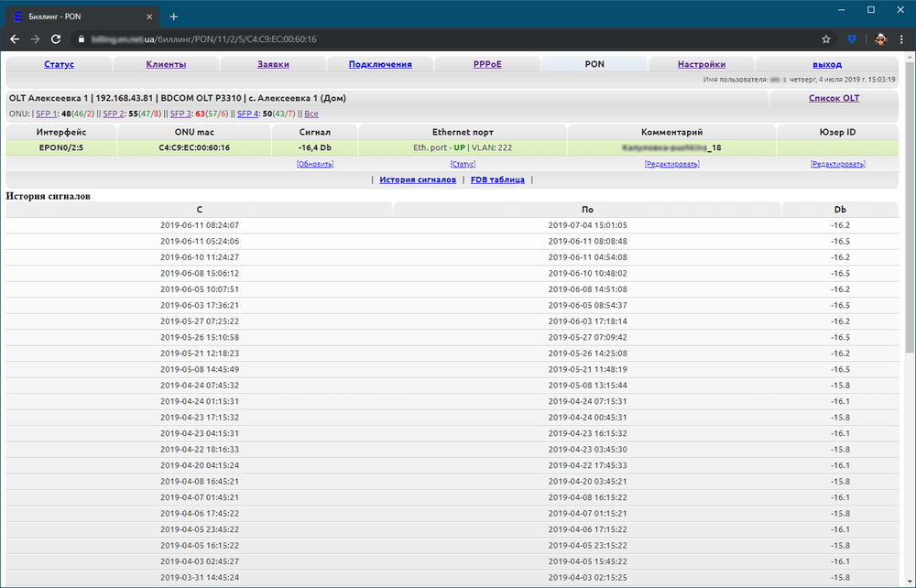The image size is (916, 588).
Task: Open a new browser tab
Action: (174, 16)
